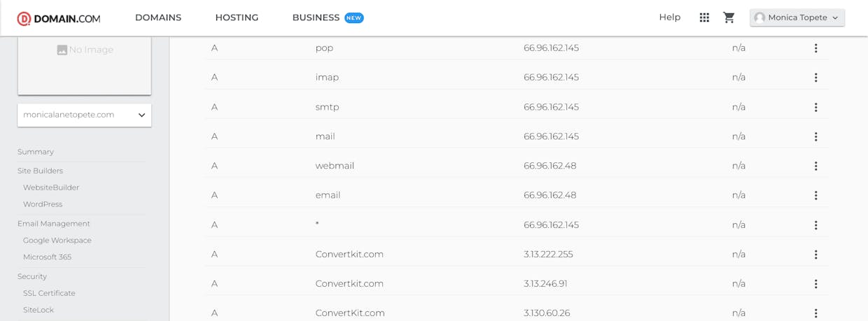Open the Business menu

tap(328, 17)
